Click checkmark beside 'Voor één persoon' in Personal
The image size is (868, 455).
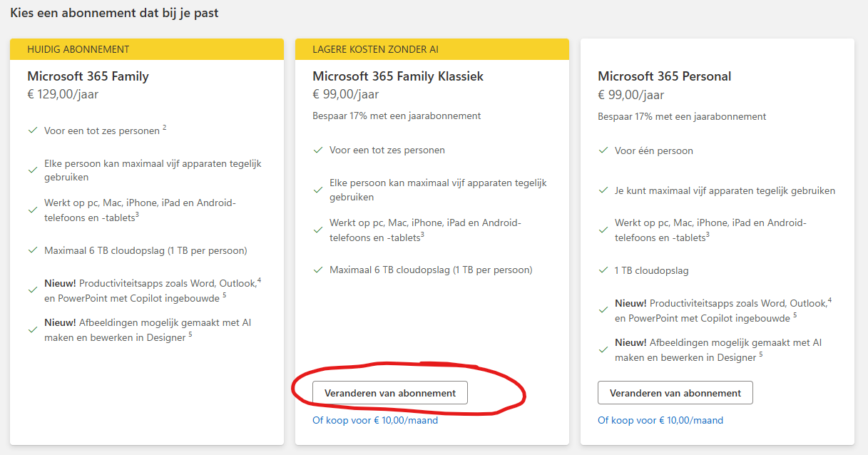pyautogui.click(x=603, y=150)
